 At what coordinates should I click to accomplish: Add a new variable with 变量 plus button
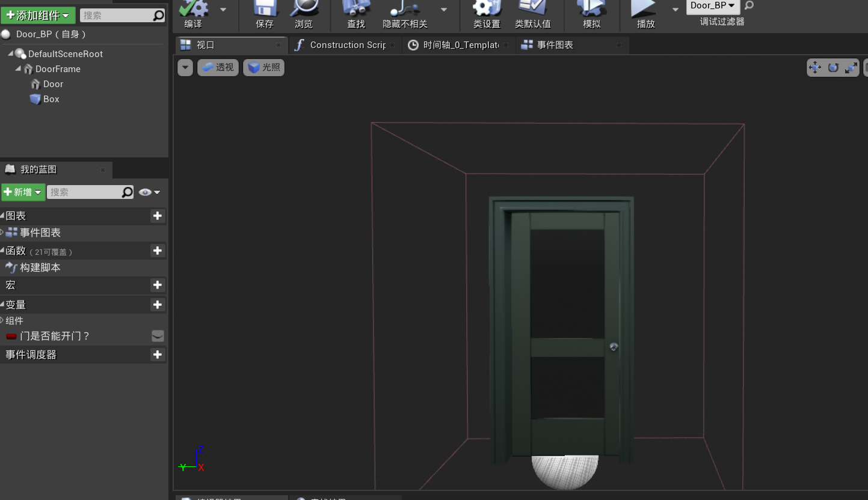pos(158,305)
